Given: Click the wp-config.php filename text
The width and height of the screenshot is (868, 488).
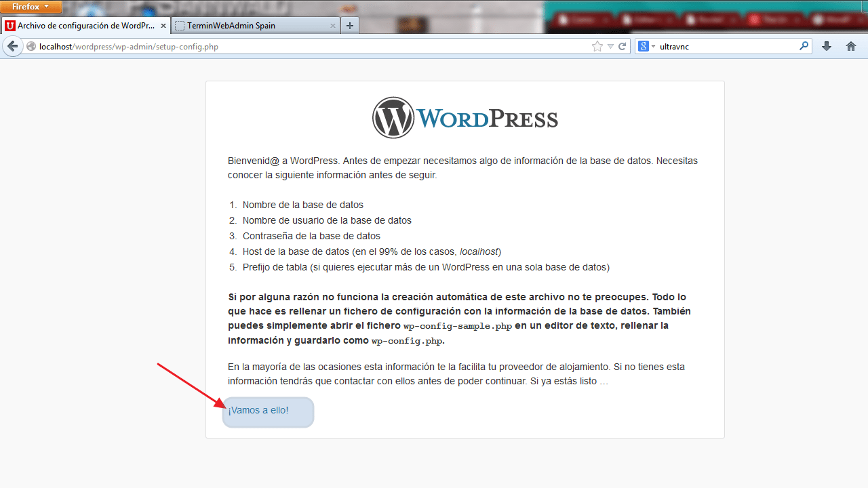Looking at the screenshot, I should (407, 341).
